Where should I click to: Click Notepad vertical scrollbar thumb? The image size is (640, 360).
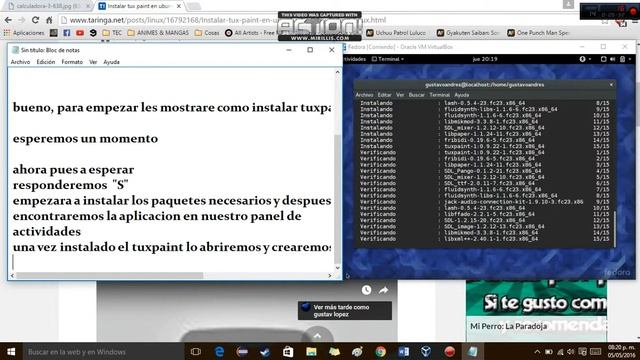pyautogui.click(x=337, y=198)
